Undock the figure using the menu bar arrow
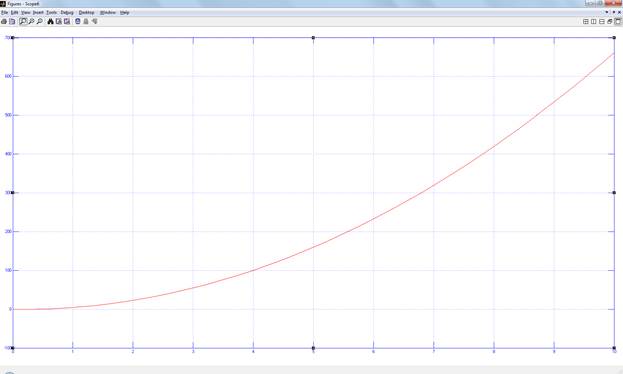The image size is (623, 374). pos(614,12)
